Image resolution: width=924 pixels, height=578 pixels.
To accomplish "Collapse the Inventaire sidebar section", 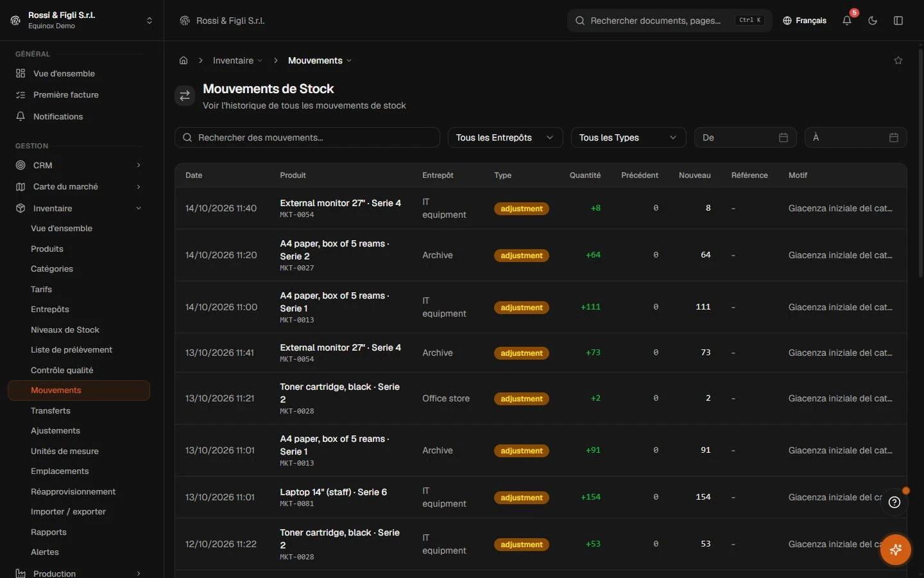I will [139, 208].
